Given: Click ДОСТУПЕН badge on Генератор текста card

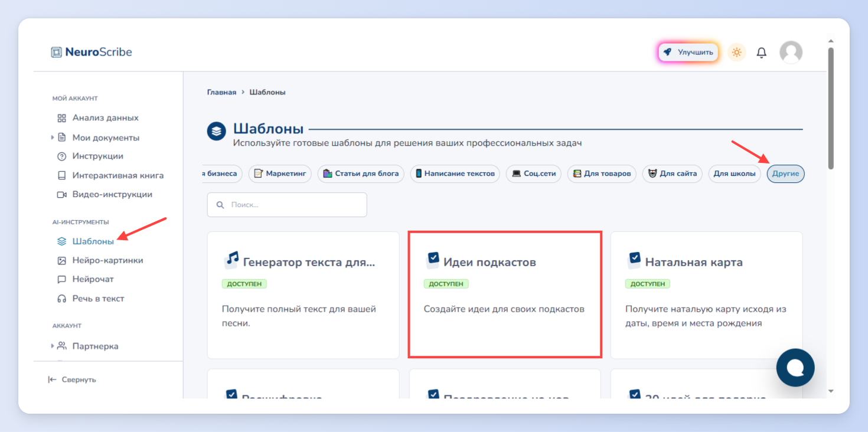Looking at the screenshot, I should tap(244, 284).
